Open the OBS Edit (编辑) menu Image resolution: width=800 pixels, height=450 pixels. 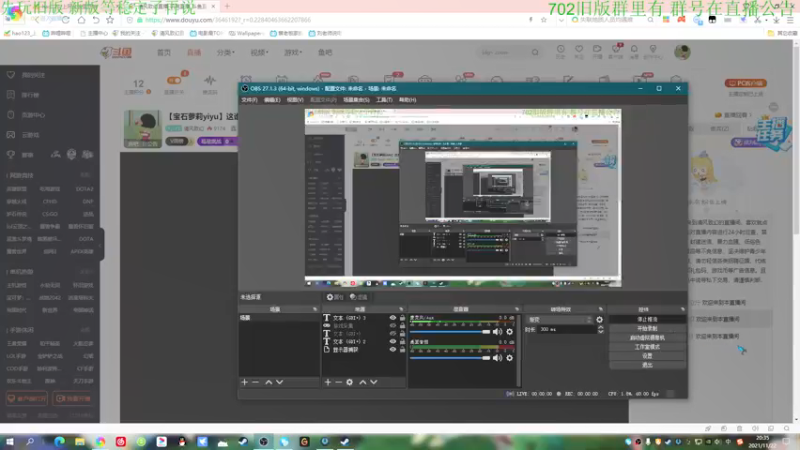[x=272, y=100]
